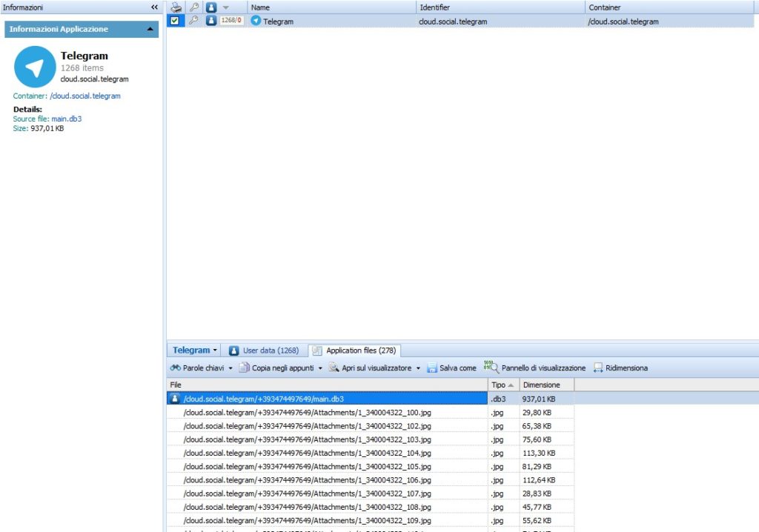
Task: Collapse the Informazioni Applicazione section
Action: click(x=150, y=29)
